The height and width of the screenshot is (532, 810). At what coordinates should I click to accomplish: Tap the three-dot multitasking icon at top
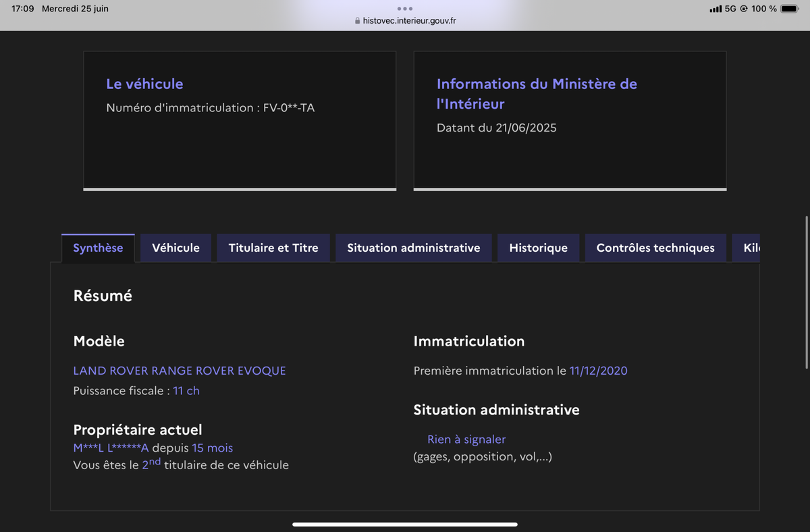[x=405, y=9]
